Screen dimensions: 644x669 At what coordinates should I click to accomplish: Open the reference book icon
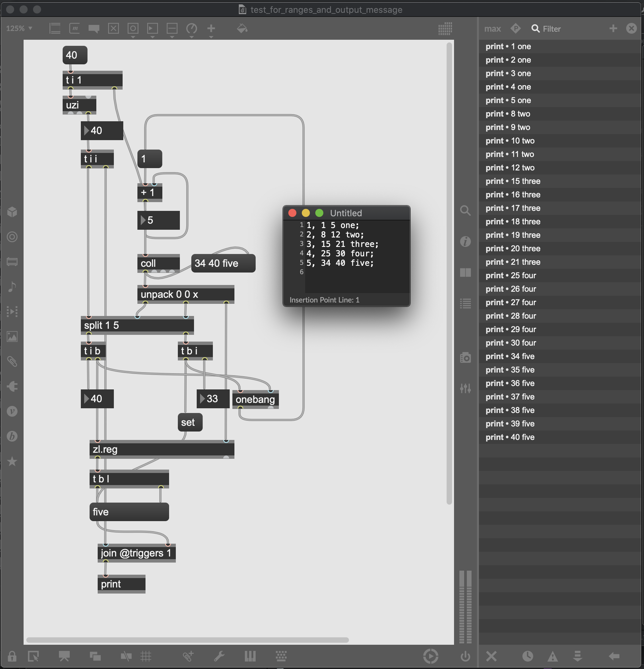[465, 273]
